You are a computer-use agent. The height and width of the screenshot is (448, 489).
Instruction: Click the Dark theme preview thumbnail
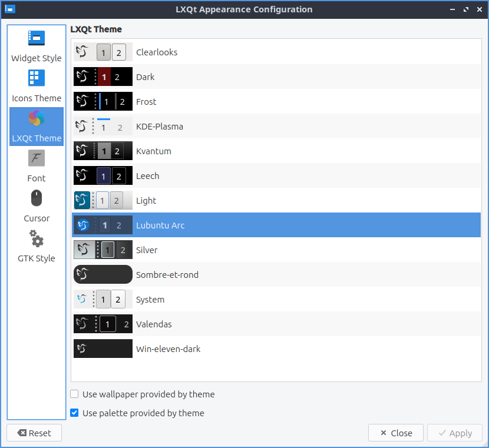click(x=103, y=77)
